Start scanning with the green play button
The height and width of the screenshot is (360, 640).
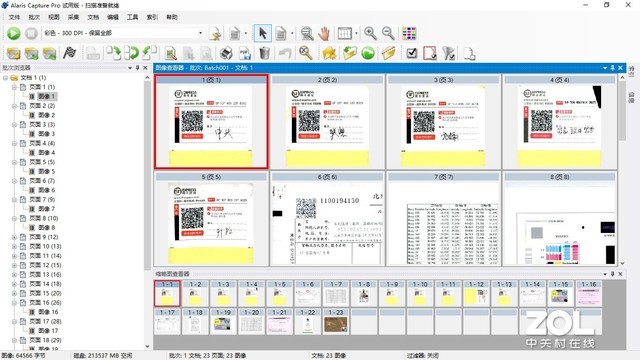[x=13, y=33]
